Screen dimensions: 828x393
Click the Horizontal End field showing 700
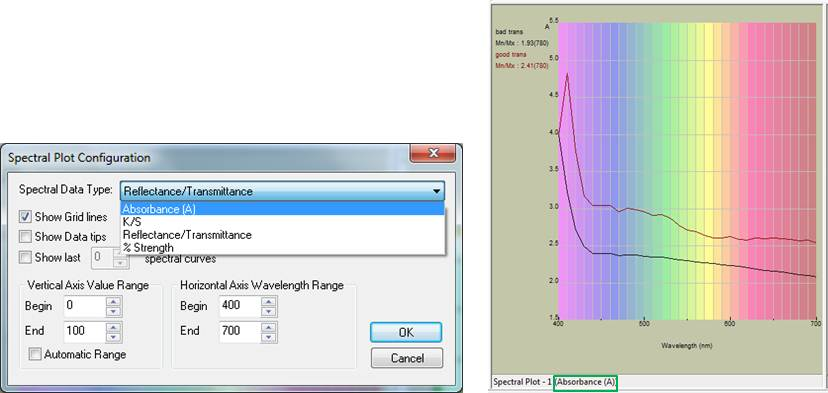point(240,332)
